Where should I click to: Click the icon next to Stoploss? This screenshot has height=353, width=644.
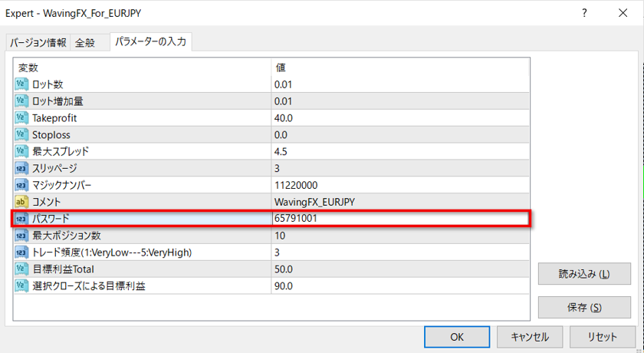tap(21, 135)
